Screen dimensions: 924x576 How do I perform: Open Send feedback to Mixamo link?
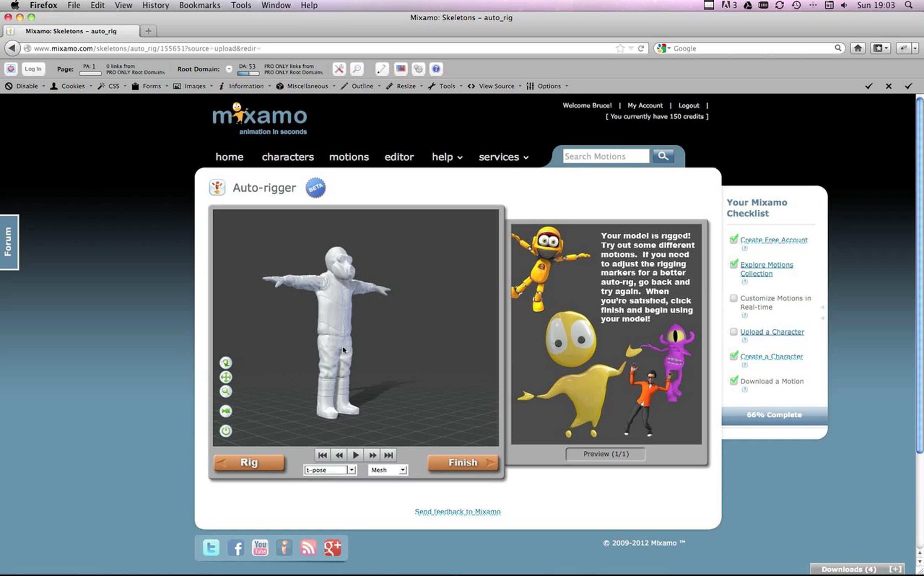coord(458,512)
